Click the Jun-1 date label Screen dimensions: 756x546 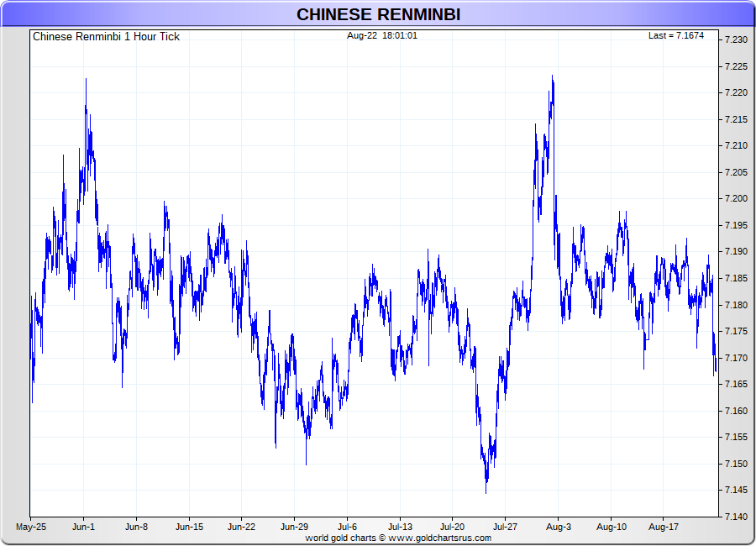click(83, 528)
